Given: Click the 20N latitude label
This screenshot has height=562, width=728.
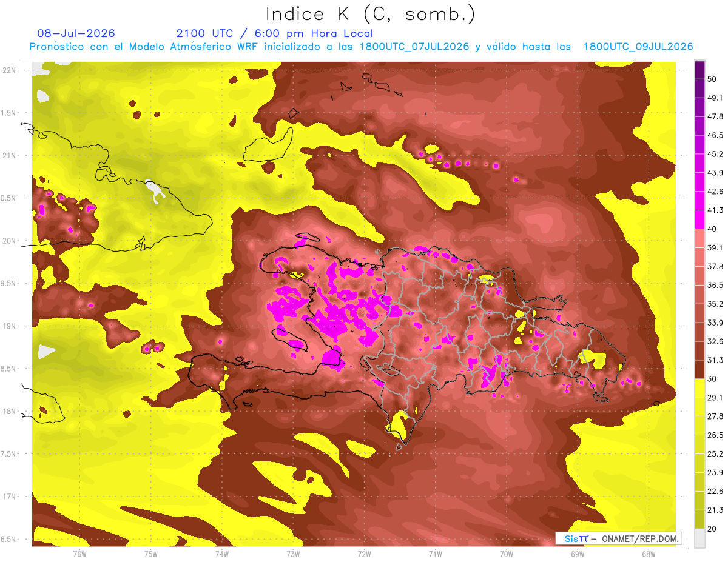Looking at the screenshot, I should (9, 241).
